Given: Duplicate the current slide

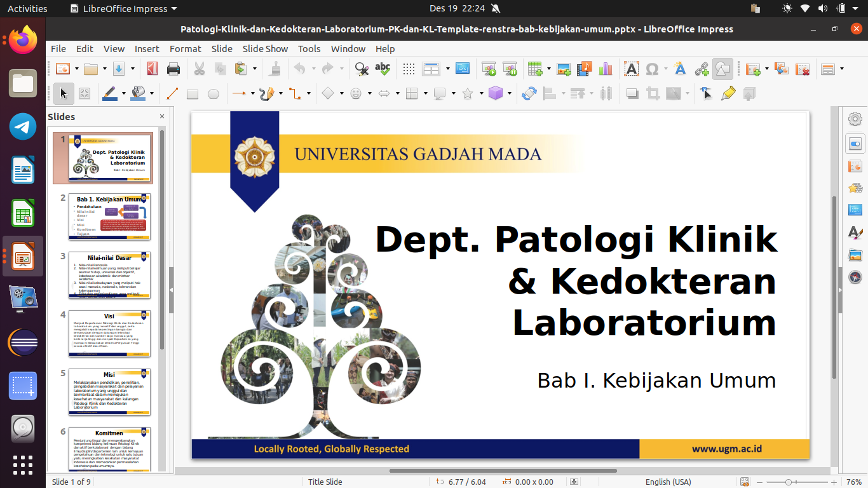Looking at the screenshot, I should tap(781, 69).
